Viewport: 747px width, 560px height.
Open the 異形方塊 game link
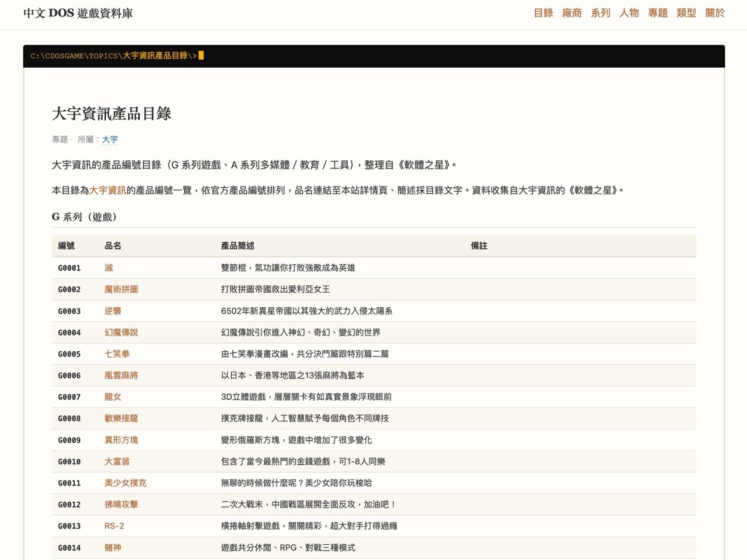121,440
